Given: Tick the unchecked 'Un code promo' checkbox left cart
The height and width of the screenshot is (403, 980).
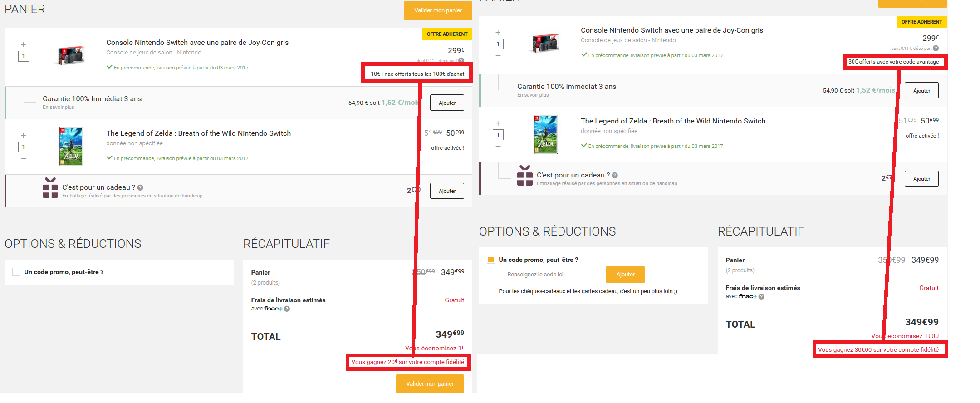Looking at the screenshot, I should [16, 272].
